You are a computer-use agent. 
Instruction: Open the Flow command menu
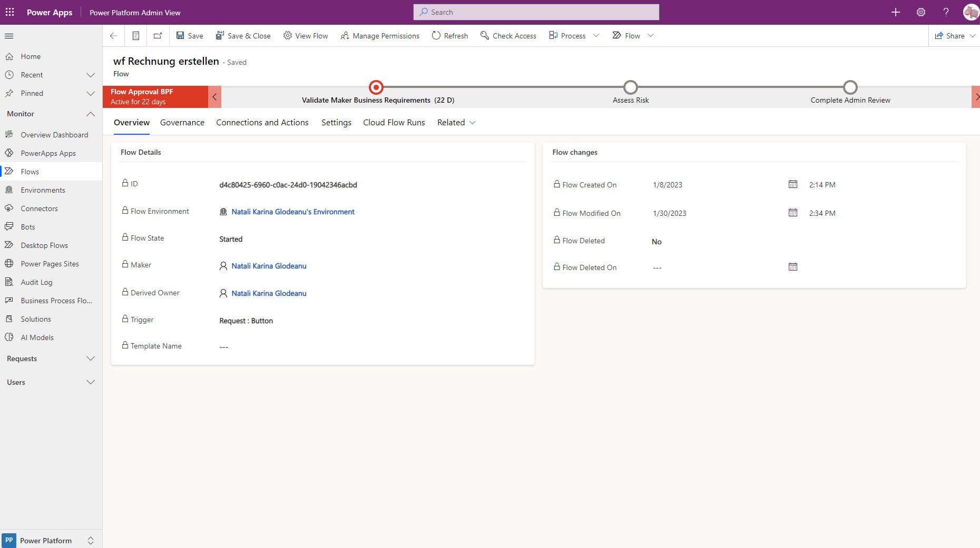(626, 36)
